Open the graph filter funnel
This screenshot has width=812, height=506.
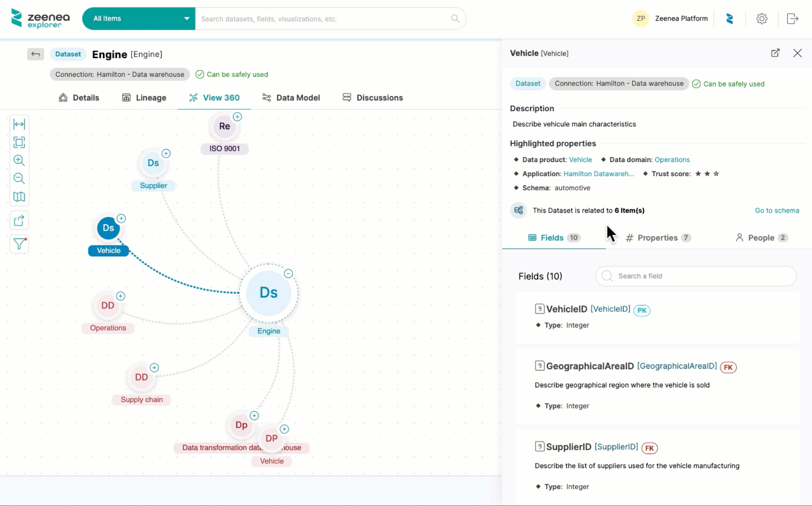coord(19,244)
